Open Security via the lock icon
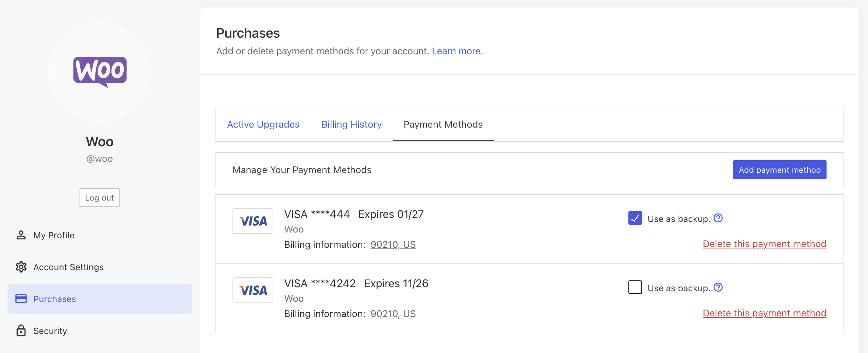This screenshot has width=868, height=353. coord(21,331)
